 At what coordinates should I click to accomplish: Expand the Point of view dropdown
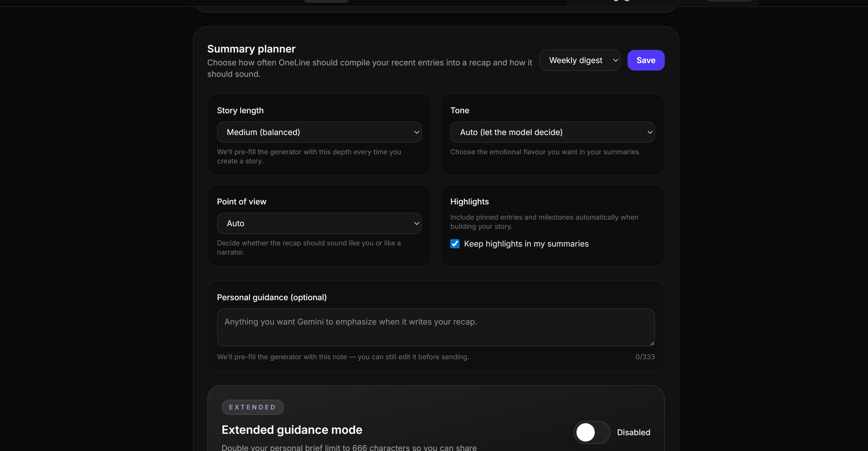point(319,223)
